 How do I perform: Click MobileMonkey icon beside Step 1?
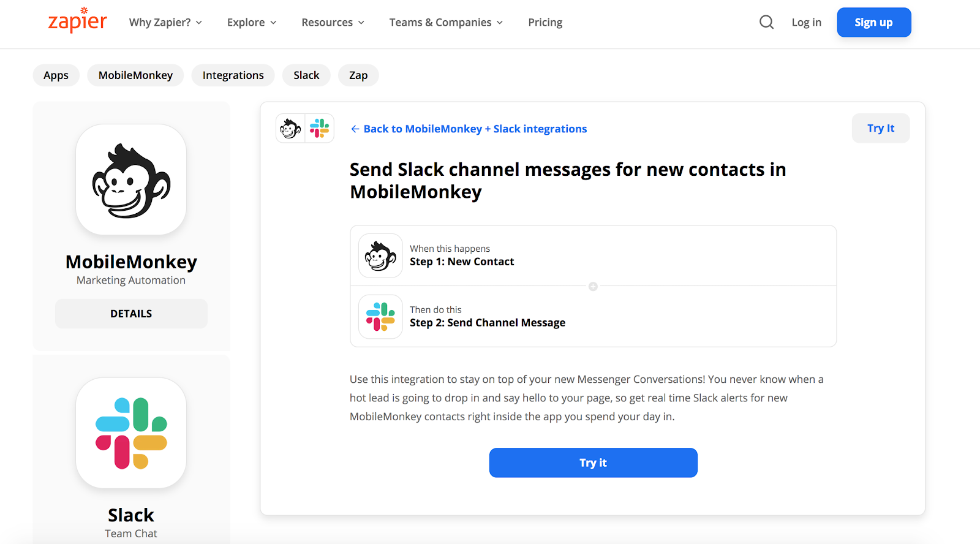pyautogui.click(x=380, y=255)
